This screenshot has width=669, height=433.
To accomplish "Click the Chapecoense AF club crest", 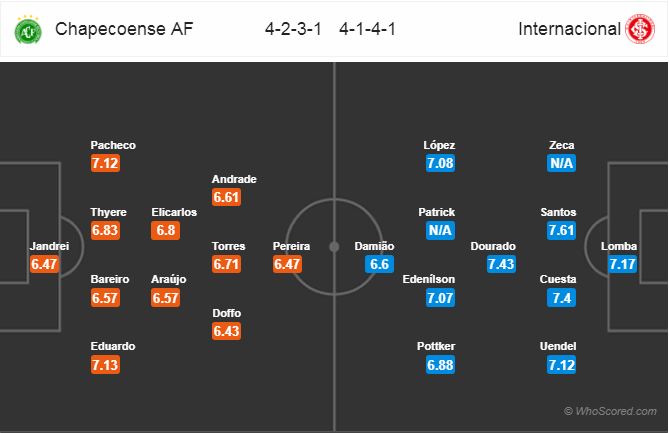I will point(30,30).
